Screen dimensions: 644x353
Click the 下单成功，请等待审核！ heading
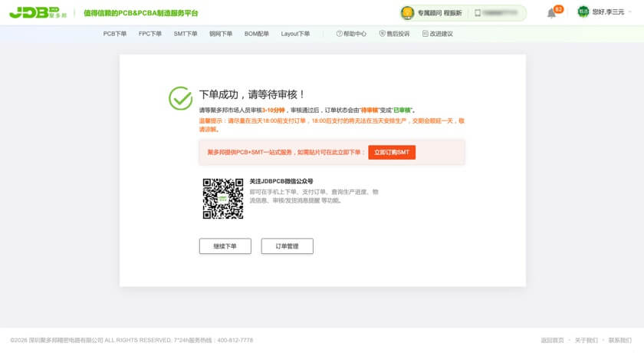[x=251, y=94]
